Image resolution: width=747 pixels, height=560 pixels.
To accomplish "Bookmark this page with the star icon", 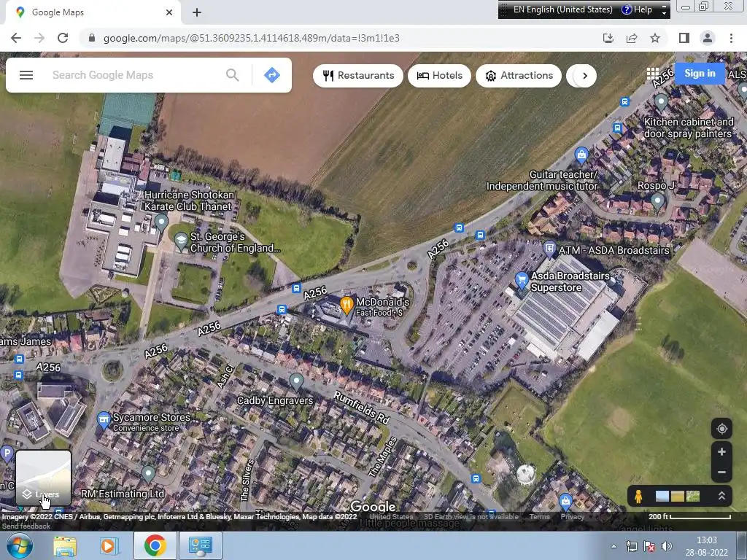I will tap(655, 38).
